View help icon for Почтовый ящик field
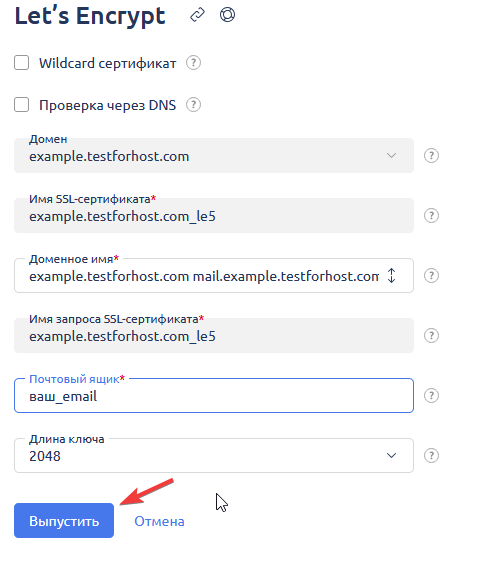The image size is (486, 561). pos(431,395)
